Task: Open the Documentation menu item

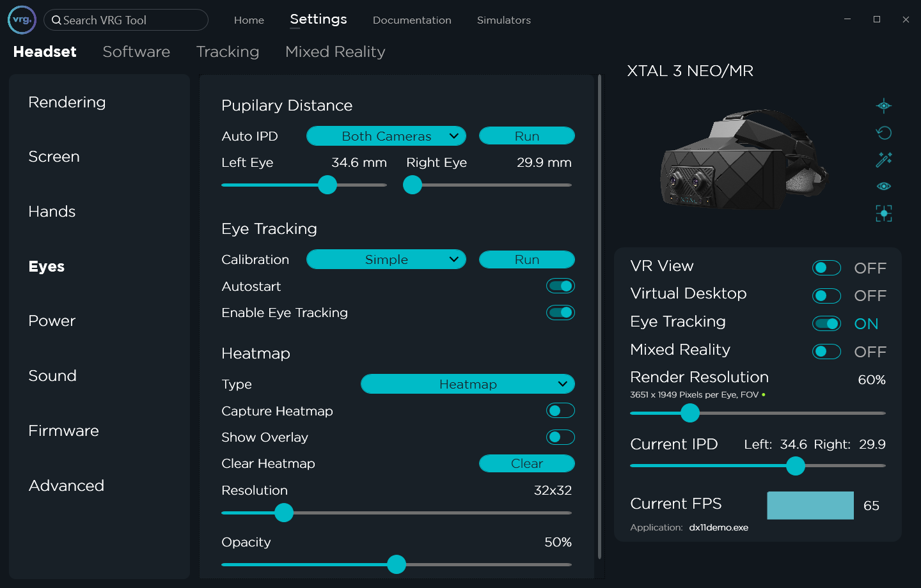Action: [x=412, y=20]
